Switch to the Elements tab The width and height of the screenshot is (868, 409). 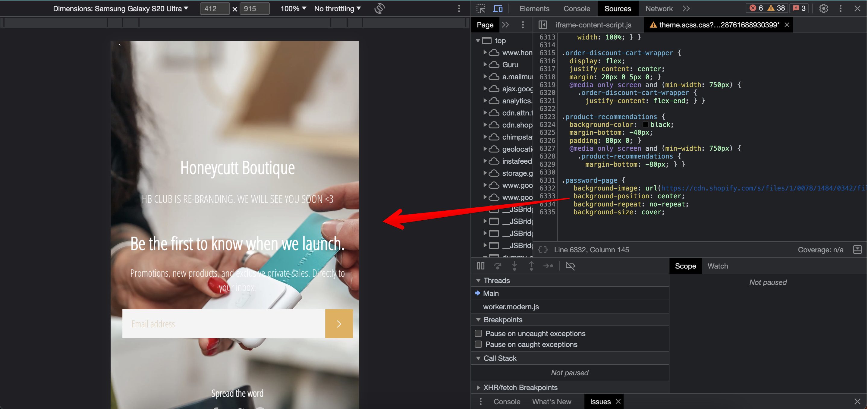534,8
